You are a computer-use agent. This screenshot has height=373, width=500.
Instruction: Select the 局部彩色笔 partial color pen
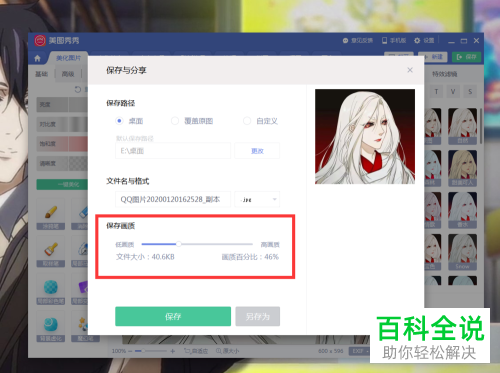click(51, 289)
